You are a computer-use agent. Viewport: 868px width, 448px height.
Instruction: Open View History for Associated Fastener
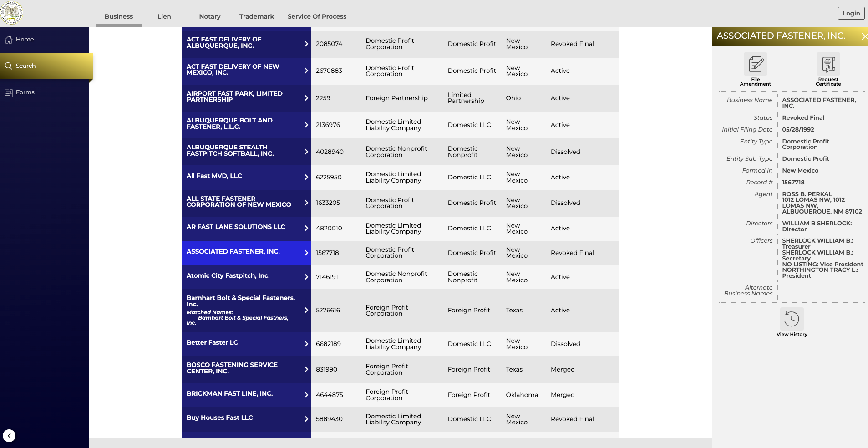click(x=792, y=320)
